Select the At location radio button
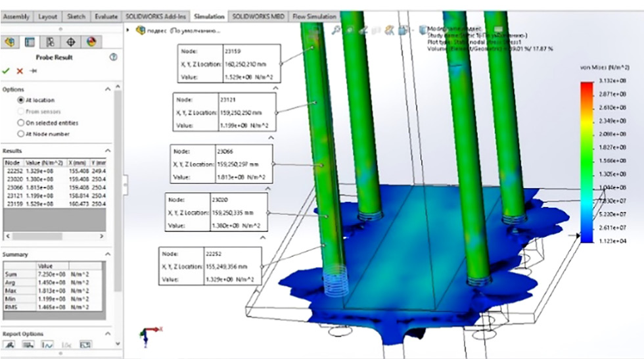This screenshot has height=359, width=644. [21, 100]
